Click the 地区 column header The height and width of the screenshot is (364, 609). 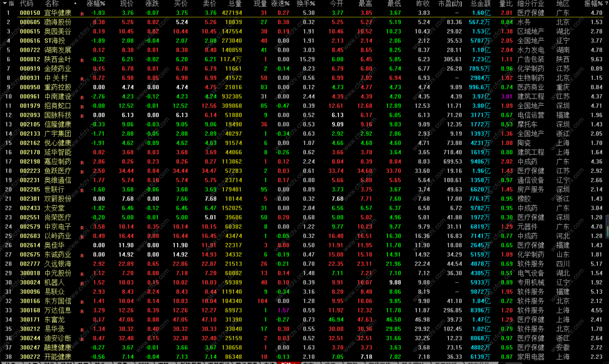[563, 4]
